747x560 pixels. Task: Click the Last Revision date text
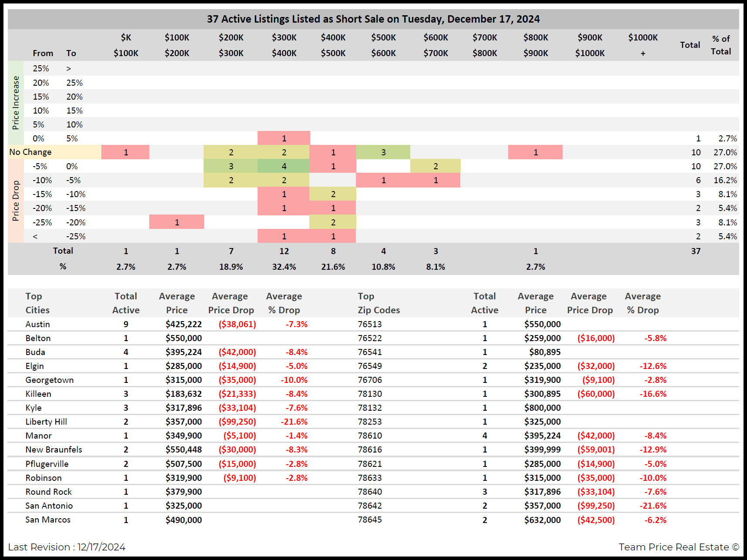tap(67, 547)
